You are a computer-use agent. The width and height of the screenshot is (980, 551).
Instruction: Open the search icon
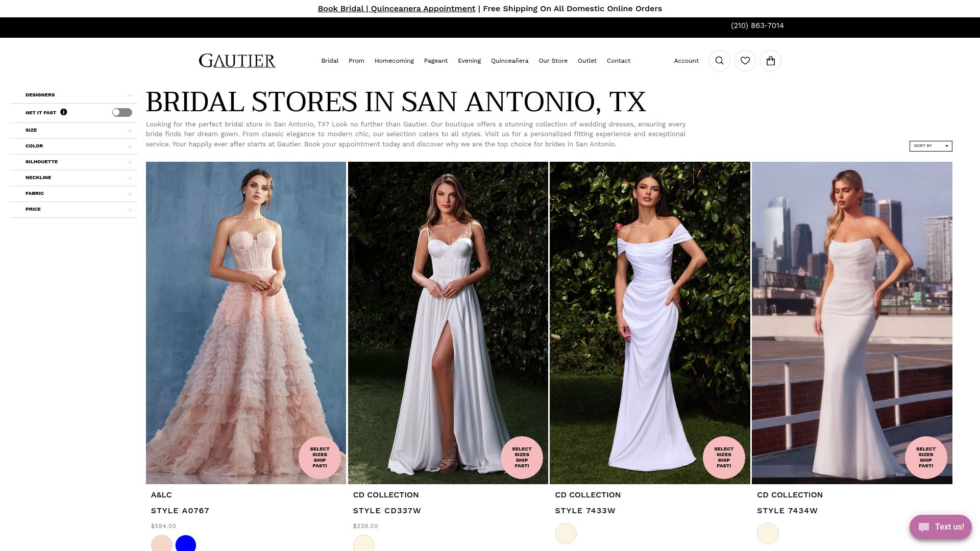tap(719, 60)
